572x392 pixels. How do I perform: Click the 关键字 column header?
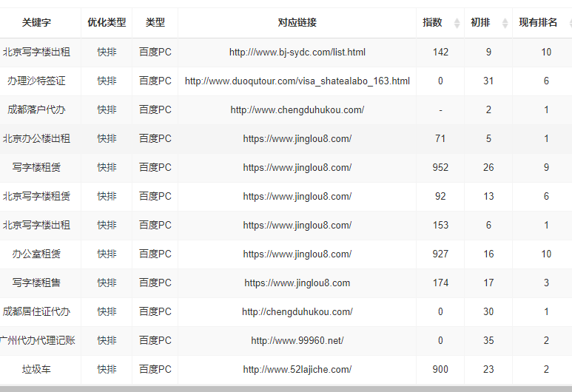click(x=36, y=23)
